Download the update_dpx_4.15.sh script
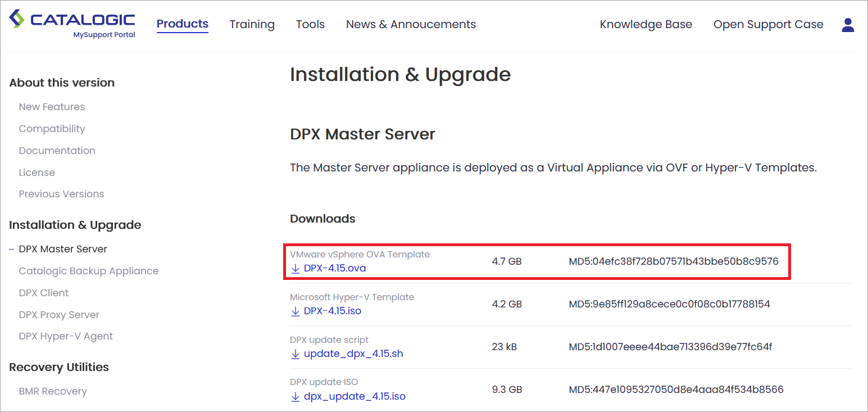Image resolution: width=868 pixels, height=412 pixels. [x=353, y=354]
